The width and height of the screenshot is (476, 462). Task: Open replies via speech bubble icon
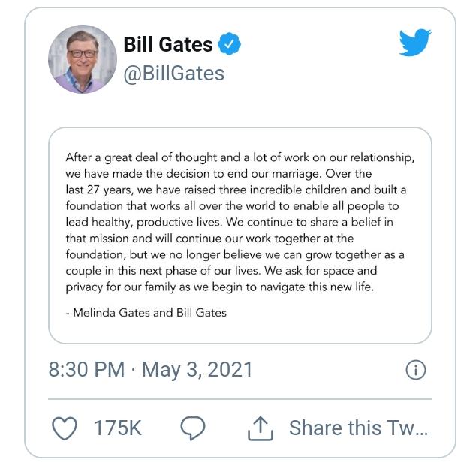[x=193, y=427]
